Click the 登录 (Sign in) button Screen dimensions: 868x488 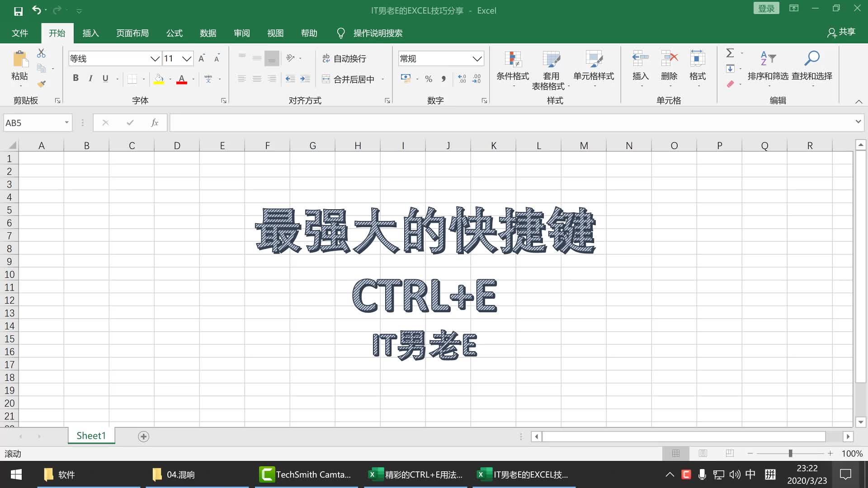pyautogui.click(x=766, y=8)
